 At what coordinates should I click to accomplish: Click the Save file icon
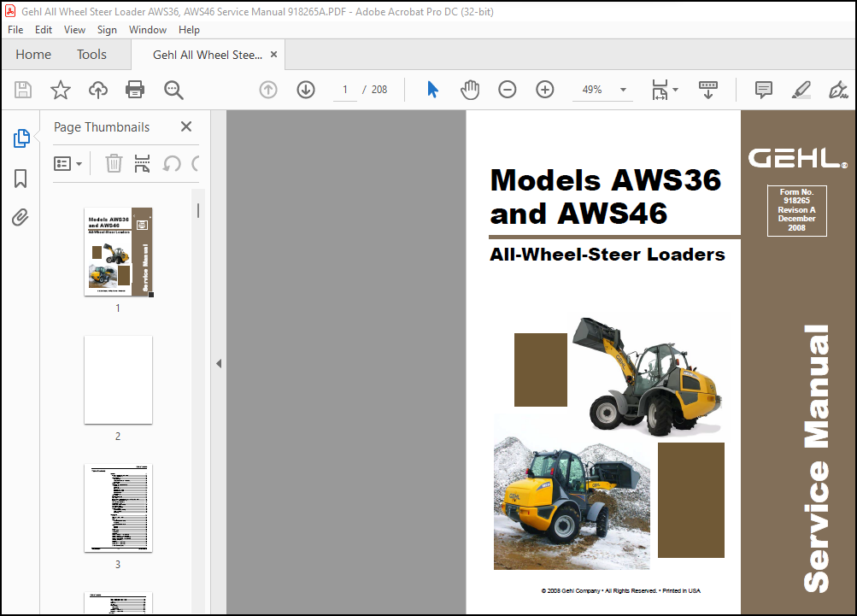(23, 90)
